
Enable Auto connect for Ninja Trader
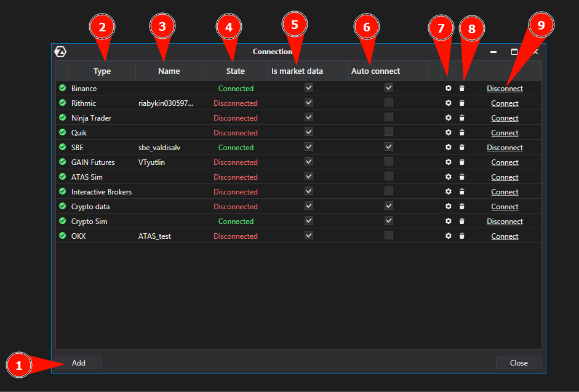(x=388, y=117)
